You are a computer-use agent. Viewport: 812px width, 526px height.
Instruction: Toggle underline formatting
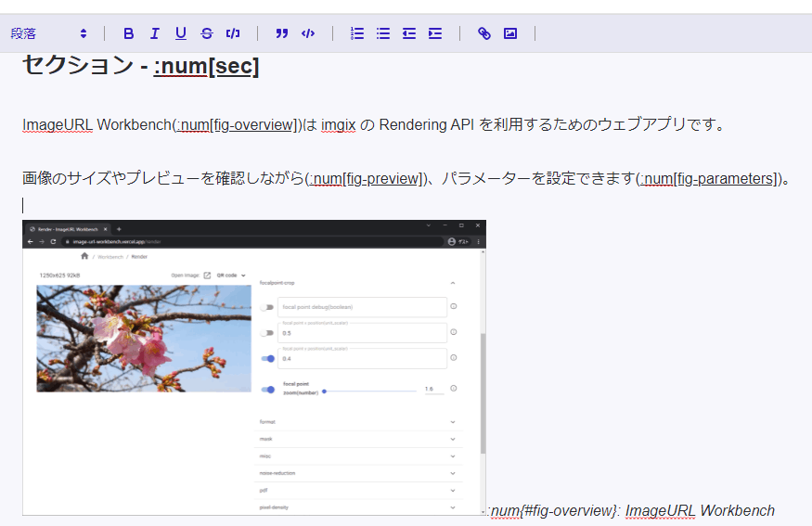[180, 33]
